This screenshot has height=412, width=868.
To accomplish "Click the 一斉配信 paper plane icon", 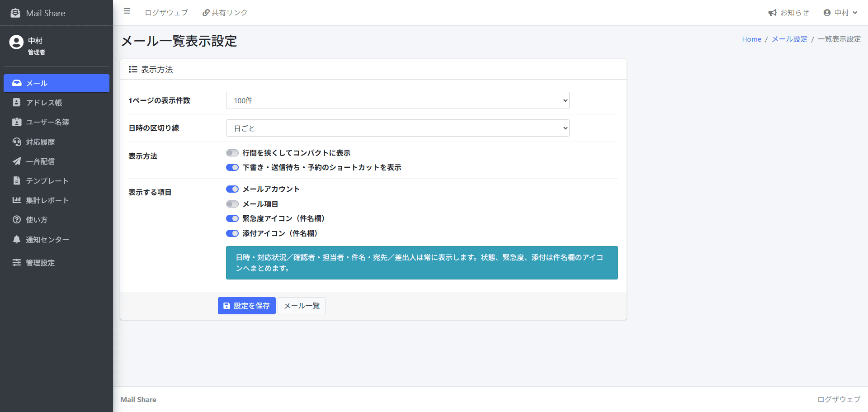I will click(17, 161).
